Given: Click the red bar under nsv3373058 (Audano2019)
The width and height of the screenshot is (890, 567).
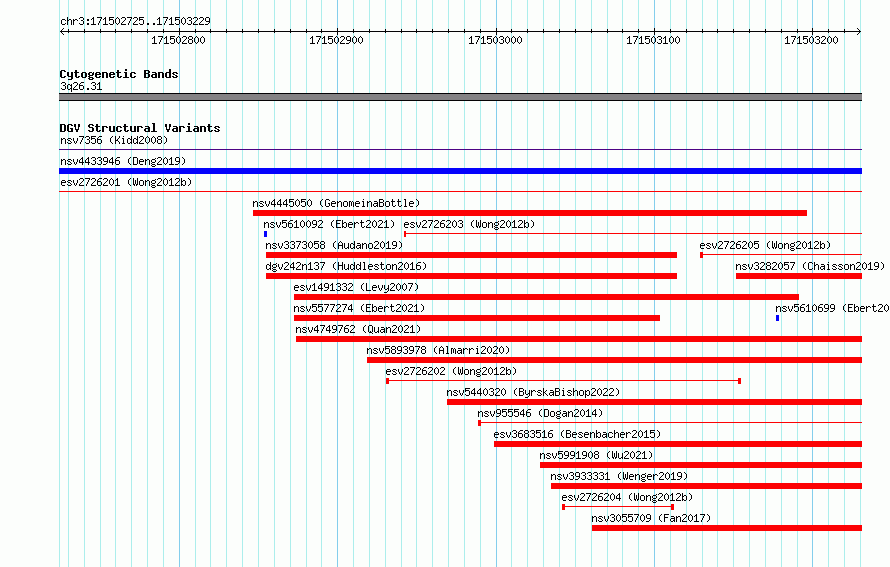Looking at the screenshot, I should pos(471,255).
